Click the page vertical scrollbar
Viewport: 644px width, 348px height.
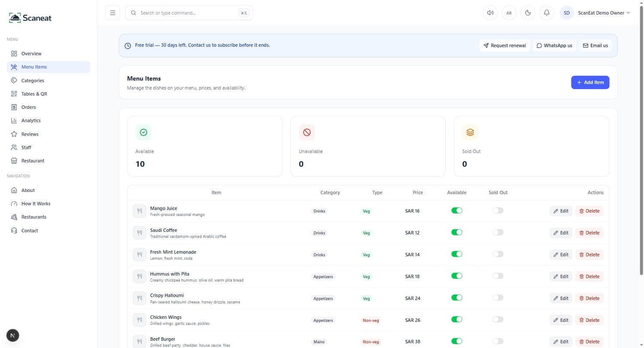pyautogui.click(x=641, y=141)
